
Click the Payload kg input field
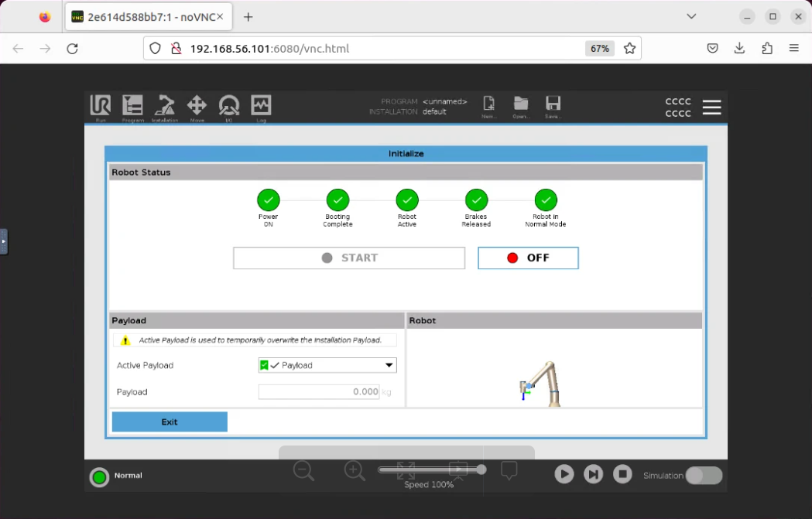click(x=319, y=391)
